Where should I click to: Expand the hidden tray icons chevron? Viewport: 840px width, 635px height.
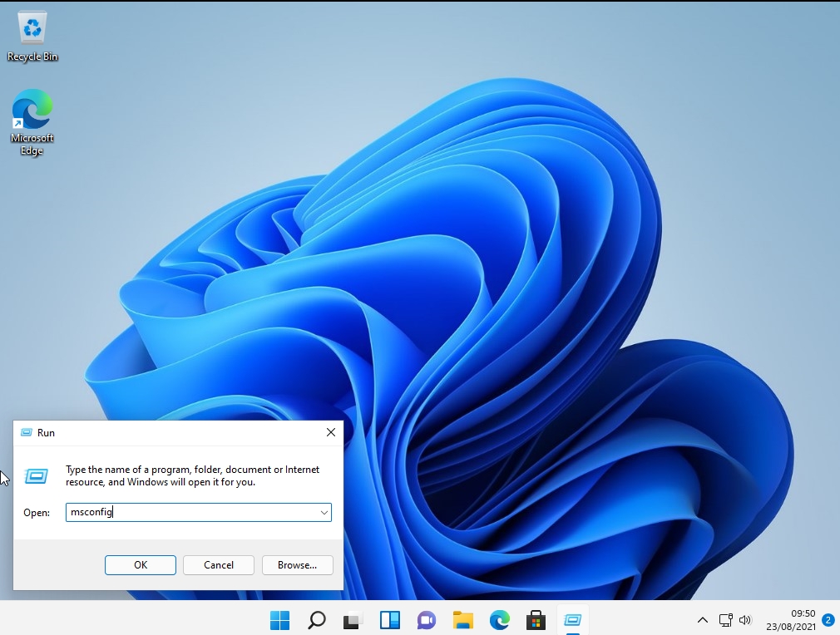click(703, 620)
